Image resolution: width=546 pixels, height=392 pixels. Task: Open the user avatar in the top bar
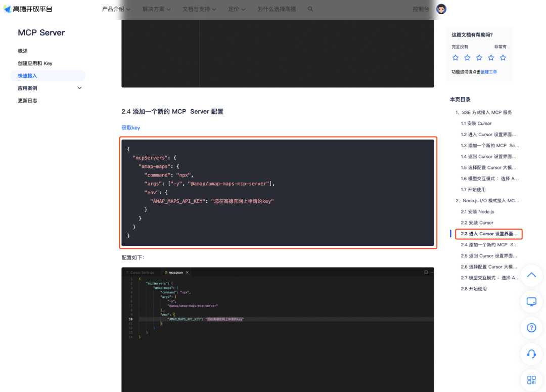coord(441,9)
